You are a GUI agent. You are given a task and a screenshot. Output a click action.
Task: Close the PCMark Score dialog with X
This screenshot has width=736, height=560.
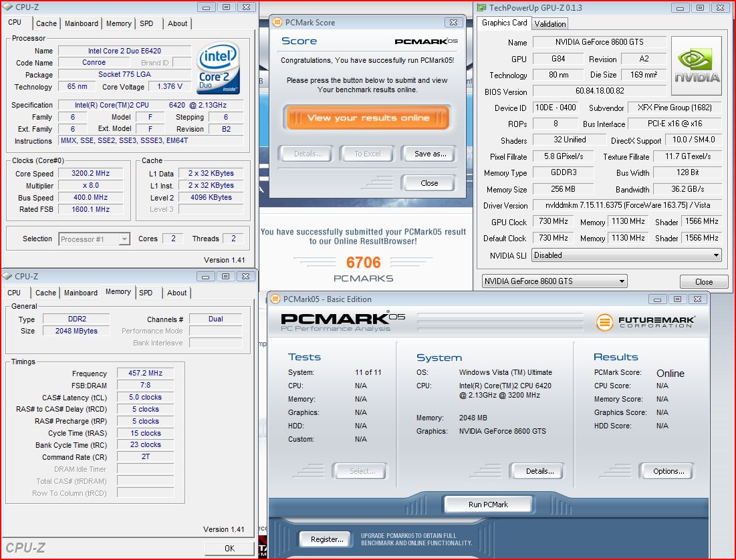coord(453,22)
